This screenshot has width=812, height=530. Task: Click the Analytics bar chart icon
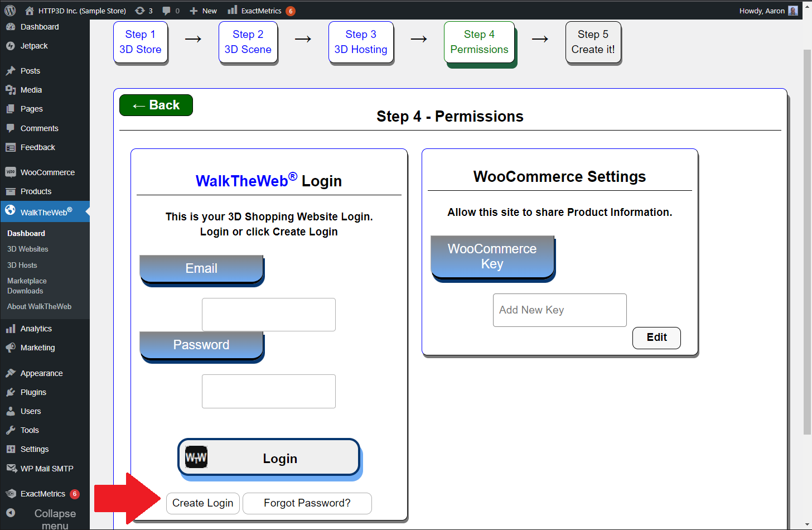click(10, 329)
